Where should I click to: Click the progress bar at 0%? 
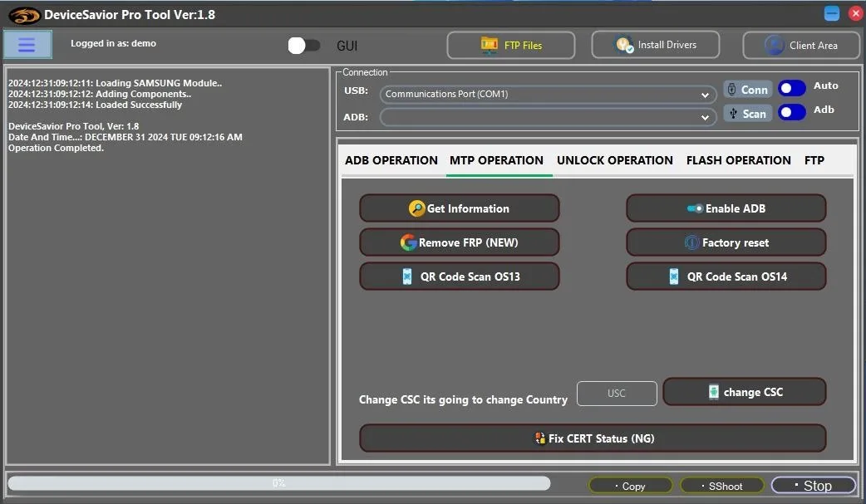(x=279, y=483)
